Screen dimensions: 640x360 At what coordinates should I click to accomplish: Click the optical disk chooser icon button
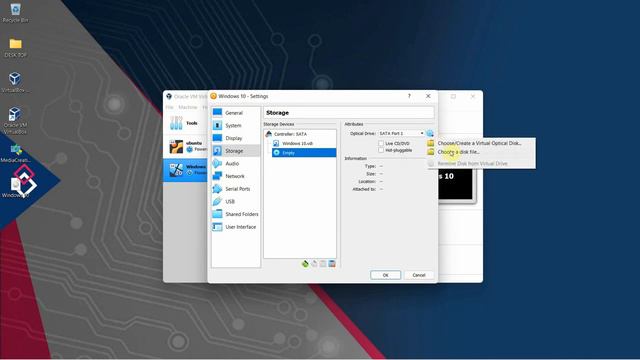click(430, 133)
